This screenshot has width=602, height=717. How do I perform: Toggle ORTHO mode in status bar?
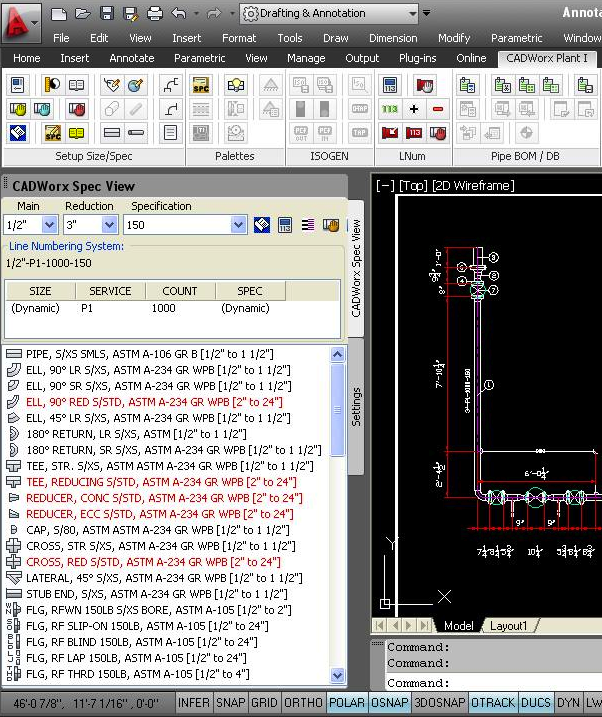303,702
